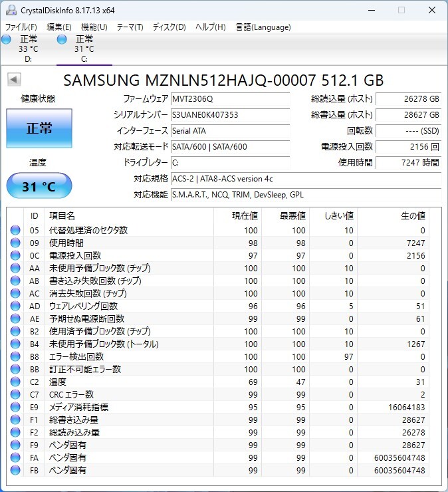Select the メディア消耗指標 row name

tap(78, 408)
